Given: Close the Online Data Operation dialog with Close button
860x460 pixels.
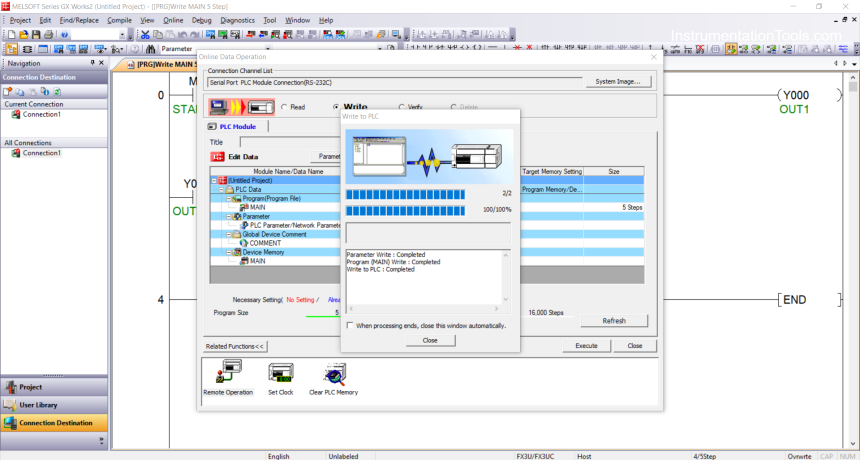Looking at the screenshot, I should pyautogui.click(x=635, y=346).
